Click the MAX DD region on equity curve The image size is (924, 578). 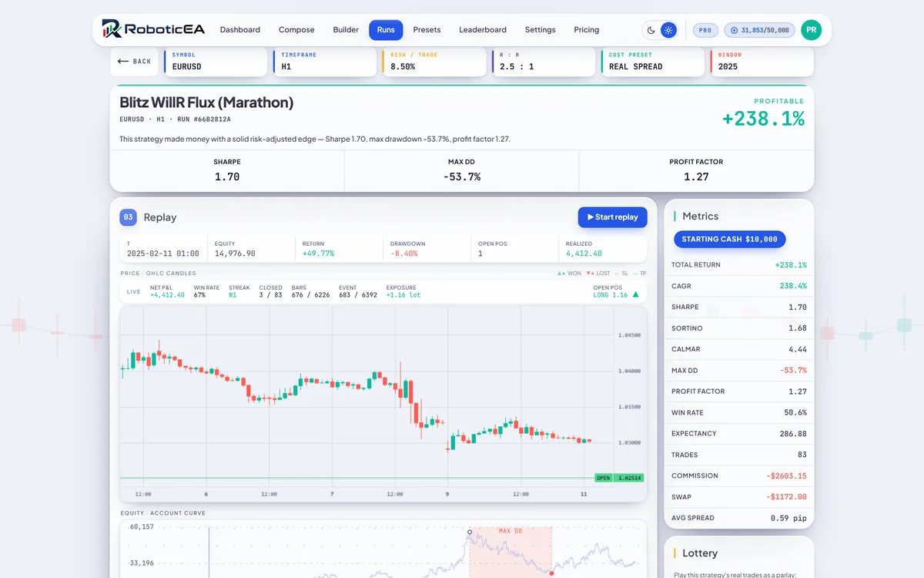tap(511, 550)
